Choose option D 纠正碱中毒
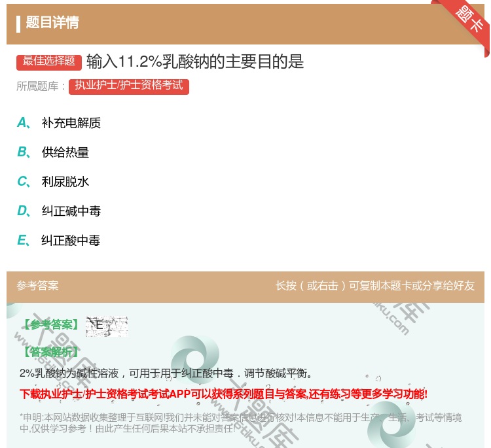This screenshot has height=448, width=491. pyautogui.click(x=59, y=211)
